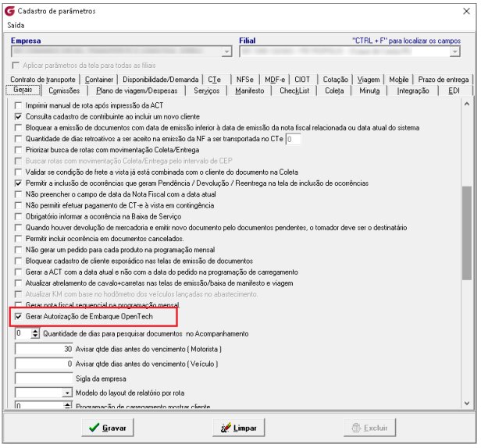Viewport: 481px width, 448px height.
Task: Click the retroactive days input field for CTe
Action: point(294,139)
